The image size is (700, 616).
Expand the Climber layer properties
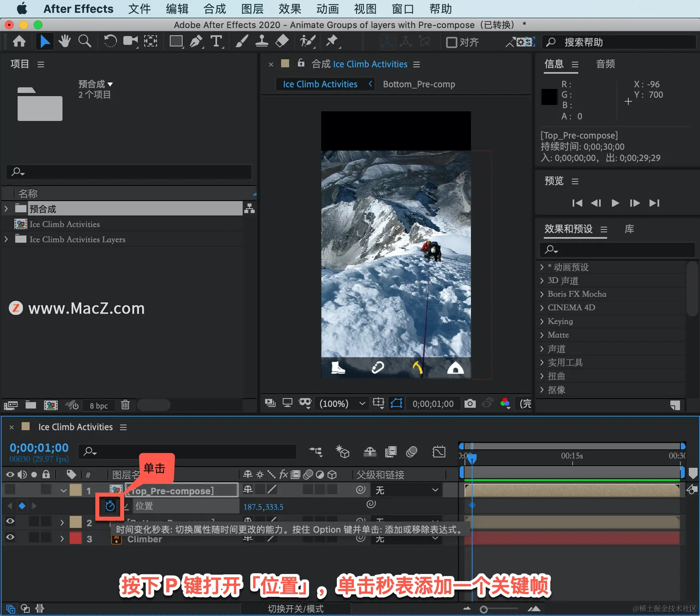click(x=62, y=539)
